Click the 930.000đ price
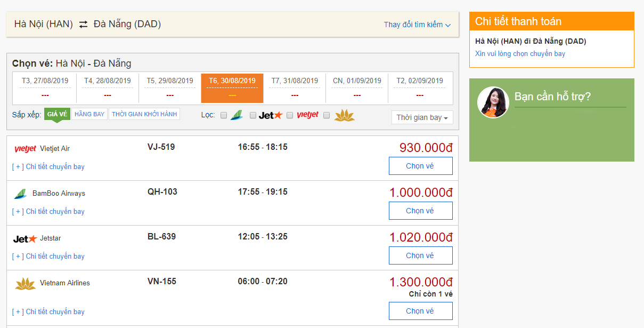 (x=426, y=148)
